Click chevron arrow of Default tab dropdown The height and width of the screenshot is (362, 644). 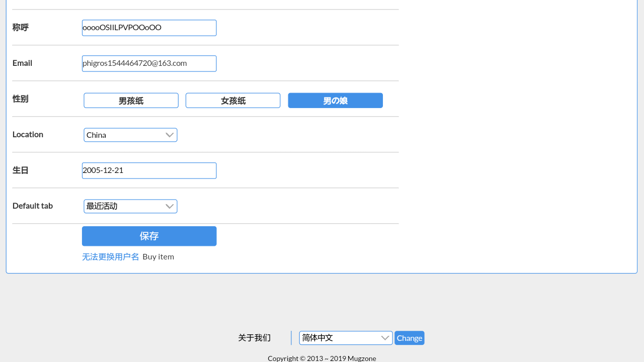point(170,206)
